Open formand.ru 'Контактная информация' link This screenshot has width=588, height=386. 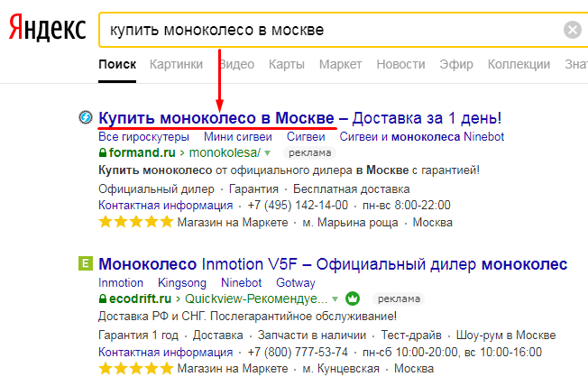coord(165,206)
